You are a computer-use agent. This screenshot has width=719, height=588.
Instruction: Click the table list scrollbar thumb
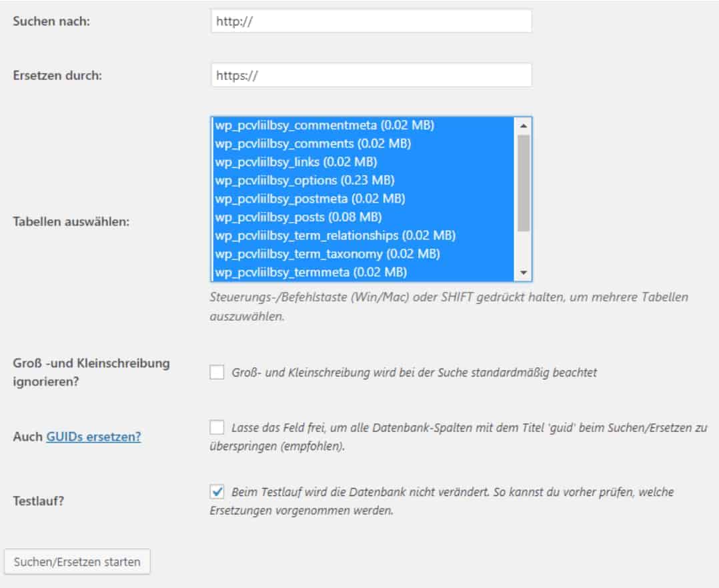pyautogui.click(x=524, y=181)
